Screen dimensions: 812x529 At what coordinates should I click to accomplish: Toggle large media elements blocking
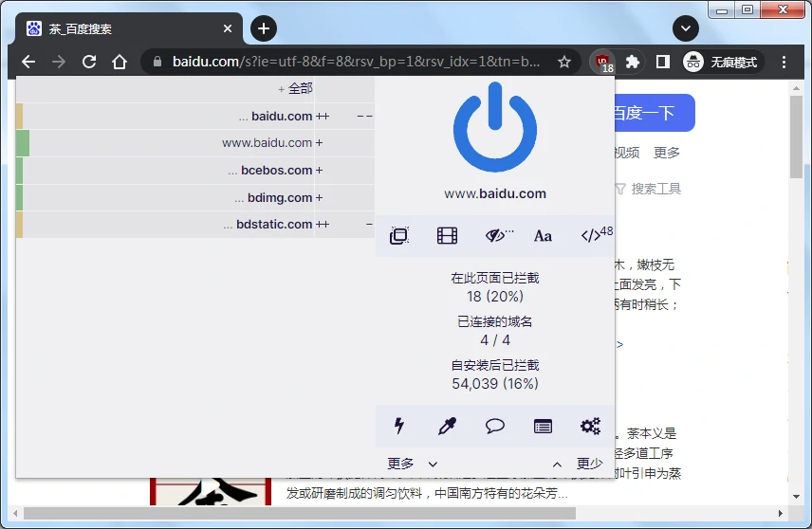point(447,236)
